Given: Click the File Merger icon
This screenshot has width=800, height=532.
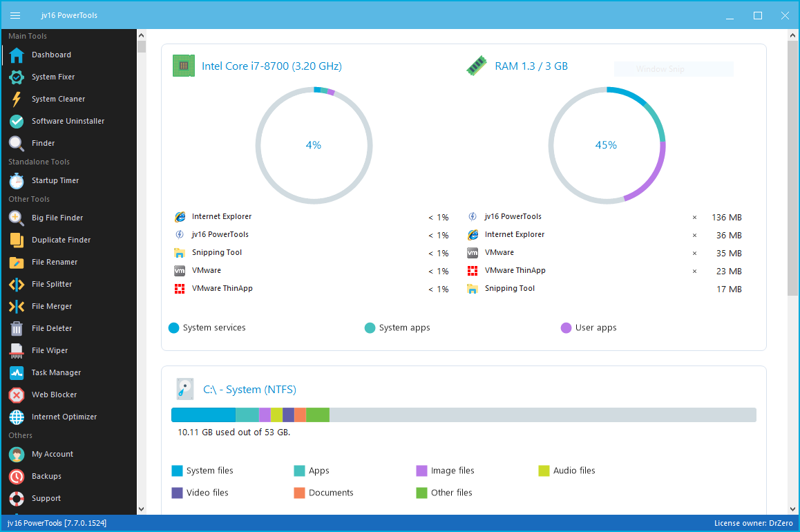Looking at the screenshot, I should click(x=17, y=306).
